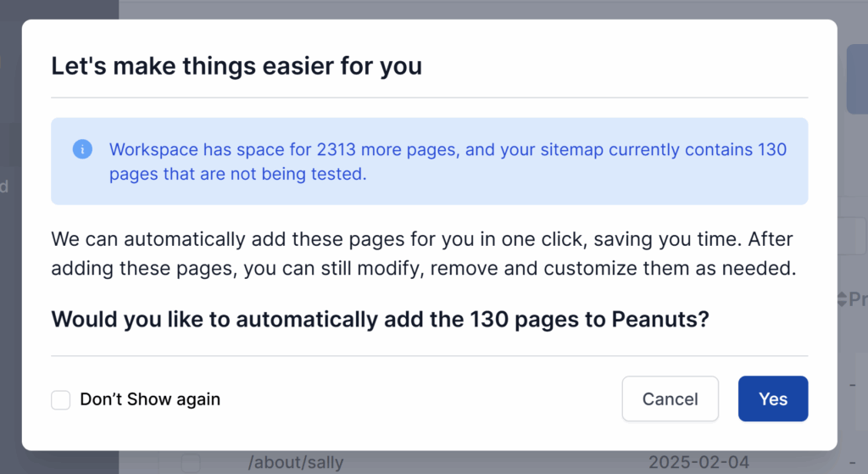Image resolution: width=868 pixels, height=474 pixels.
Task: Select the checkbox beside the /about/sally row
Action: point(191,463)
